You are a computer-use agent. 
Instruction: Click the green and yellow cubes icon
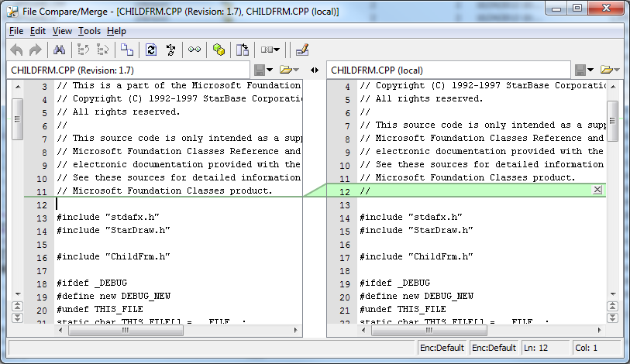(x=219, y=50)
